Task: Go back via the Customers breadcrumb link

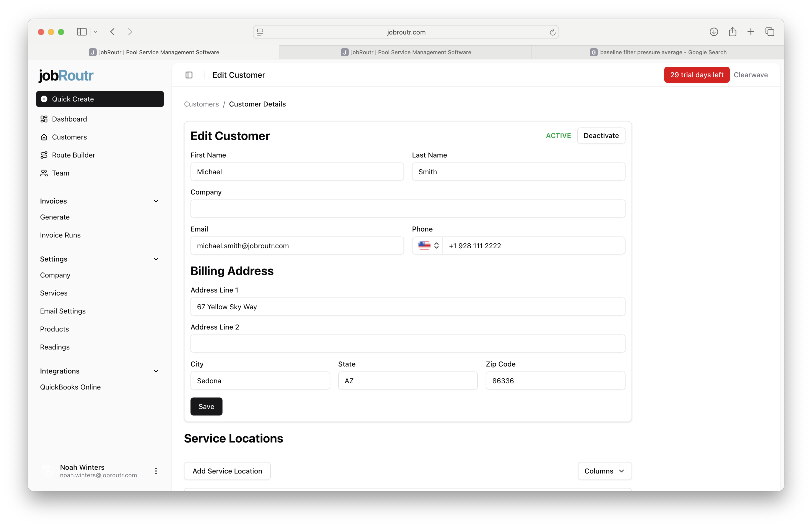Action: 201,104
